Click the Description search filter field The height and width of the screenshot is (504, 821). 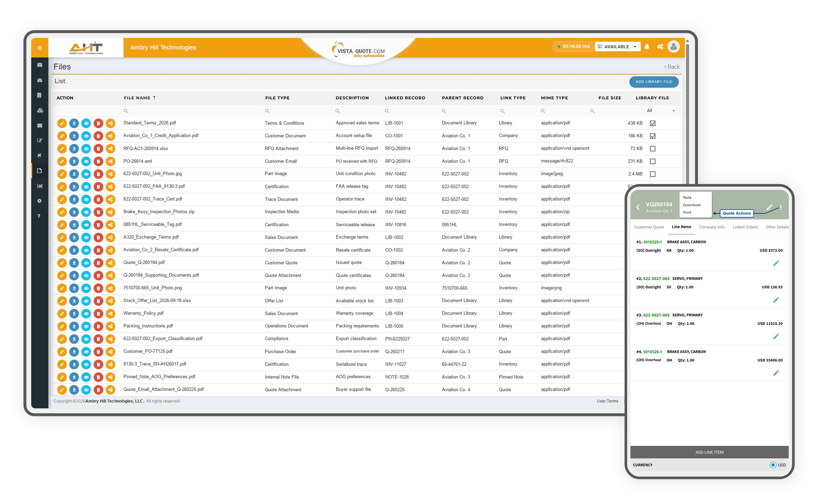pos(357,111)
